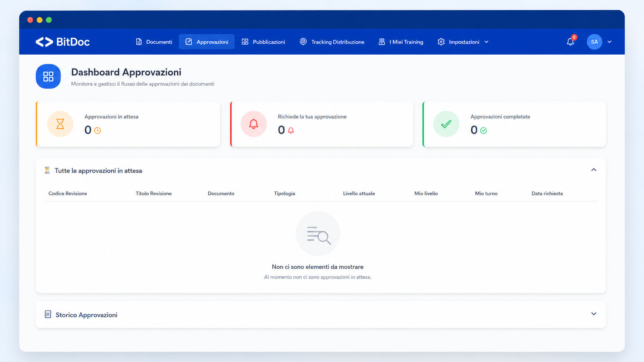The image size is (644, 362).
Task: Click the green maximize window button
Action: (x=49, y=20)
